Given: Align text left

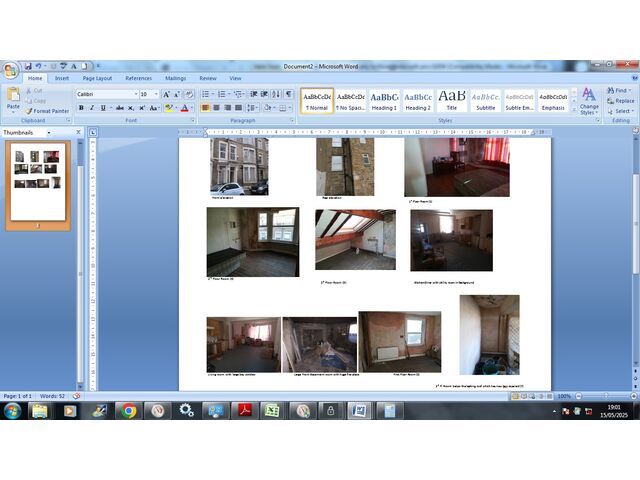Looking at the screenshot, I should coord(205,108).
